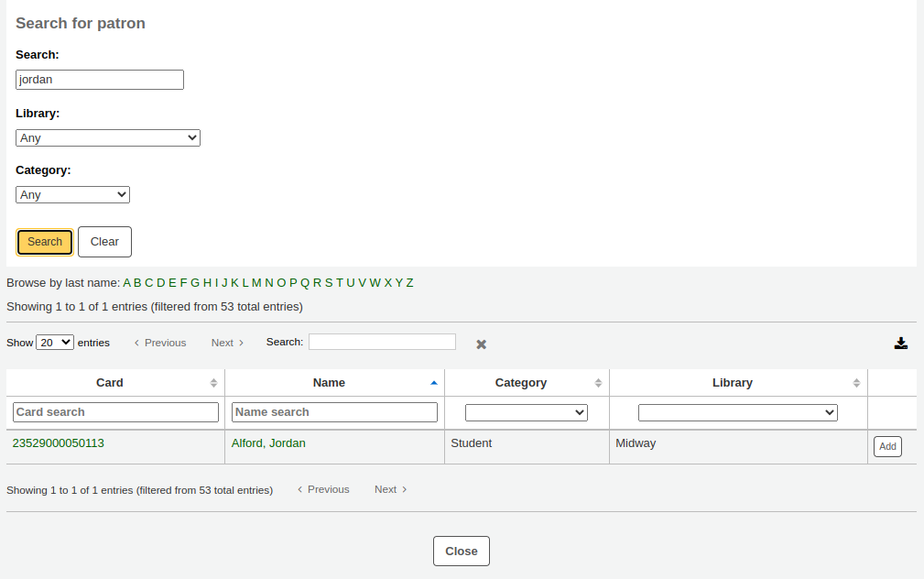The height and width of the screenshot is (579, 924).
Task: Browse last names starting with F
Action: (x=183, y=283)
